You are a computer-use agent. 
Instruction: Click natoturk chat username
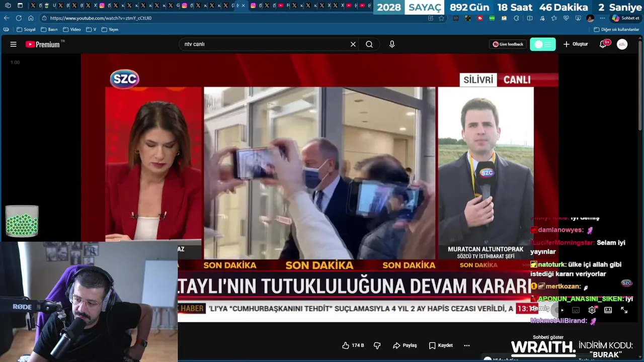click(x=552, y=264)
